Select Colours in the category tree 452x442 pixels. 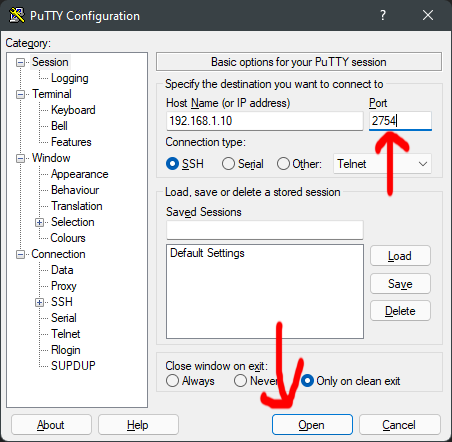click(x=68, y=238)
